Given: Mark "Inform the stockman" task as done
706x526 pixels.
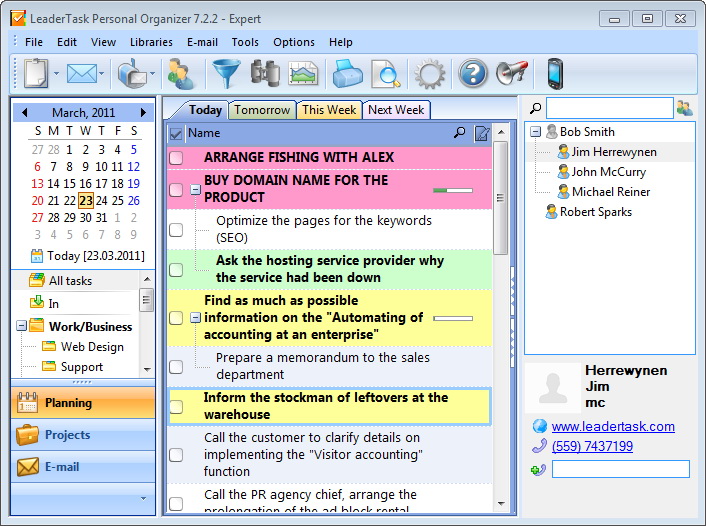Looking at the screenshot, I should click(x=176, y=407).
